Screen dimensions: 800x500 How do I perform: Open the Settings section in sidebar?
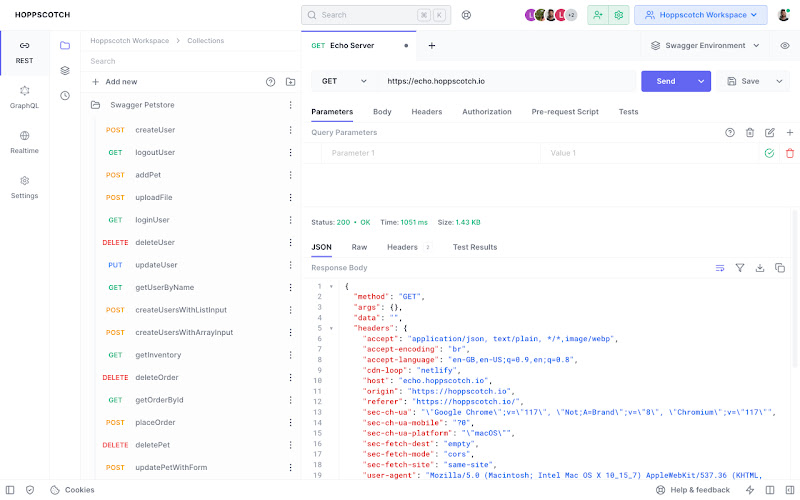click(24, 187)
